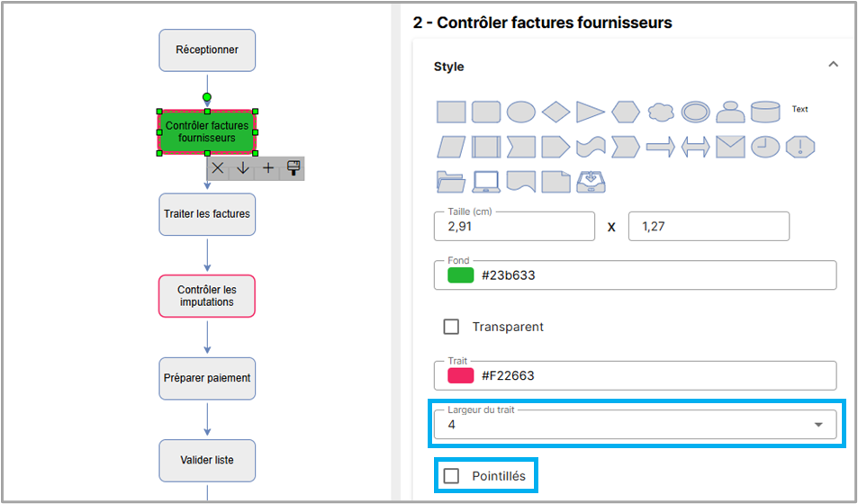The width and height of the screenshot is (858, 504).
Task: Click the width field showing 2,91
Action: tap(514, 227)
